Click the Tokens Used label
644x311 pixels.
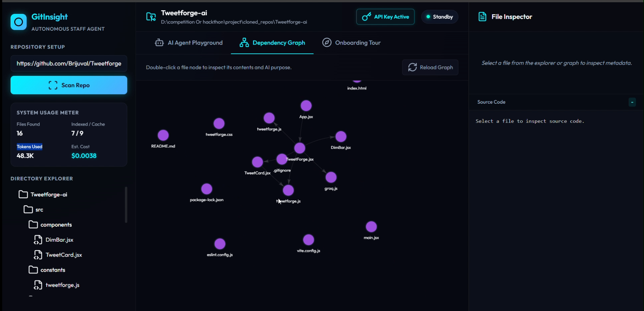click(x=30, y=147)
